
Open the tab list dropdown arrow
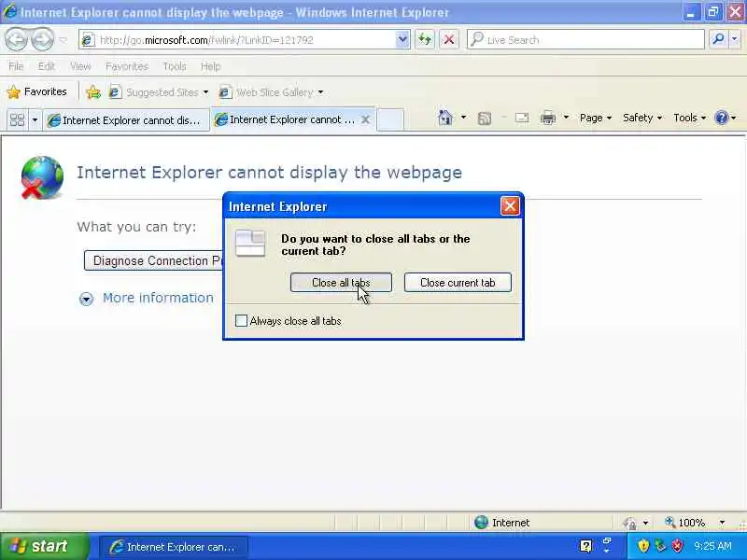(x=35, y=120)
